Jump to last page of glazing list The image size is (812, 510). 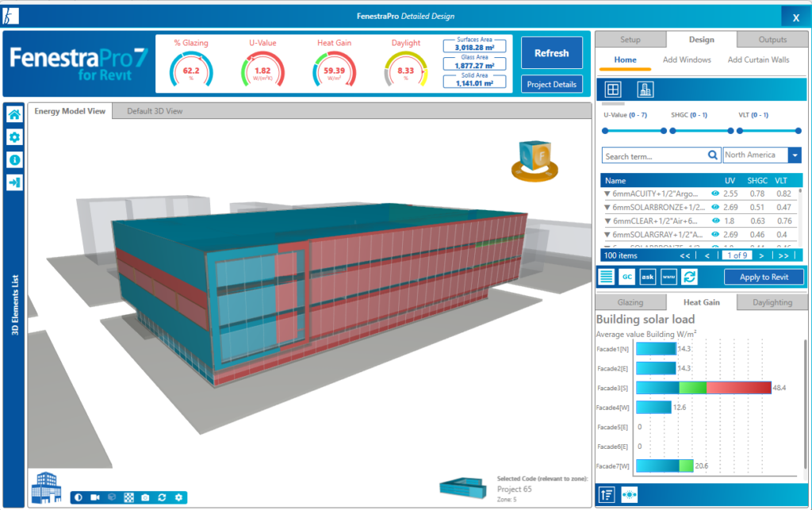click(x=783, y=255)
